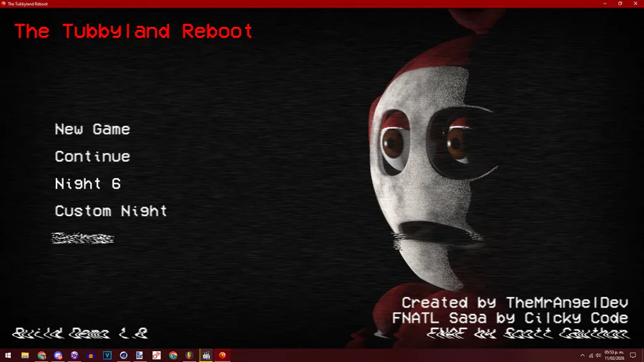This screenshot has width=644, height=362.
Task: Open the blue round app with red badge
Action: pos(58,356)
